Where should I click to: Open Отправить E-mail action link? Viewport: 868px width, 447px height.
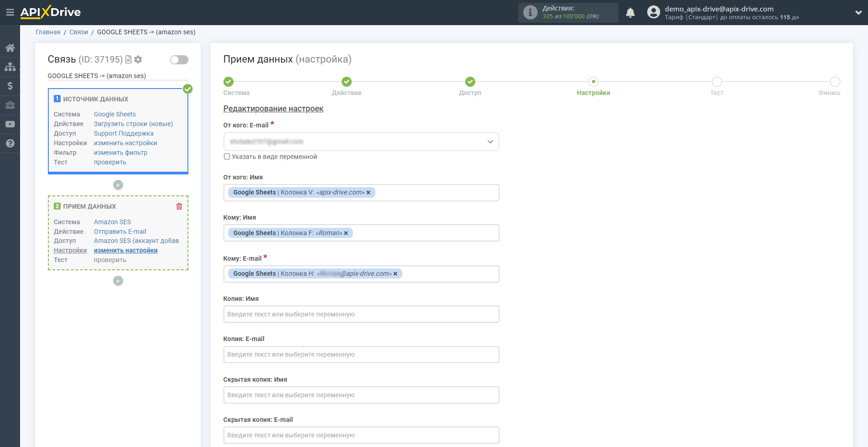[120, 231]
